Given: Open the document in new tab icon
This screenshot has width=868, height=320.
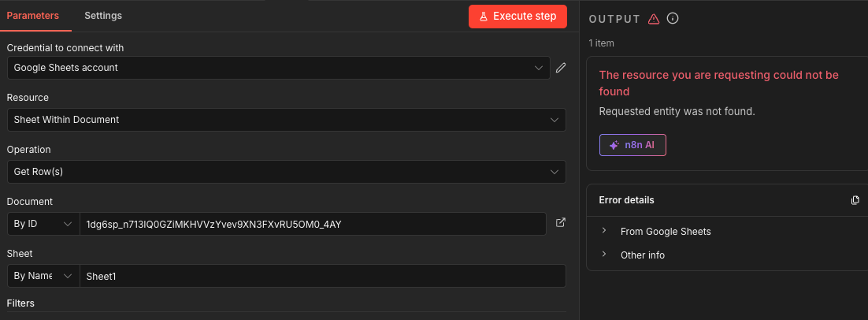Looking at the screenshot, I should click(561, 223).
